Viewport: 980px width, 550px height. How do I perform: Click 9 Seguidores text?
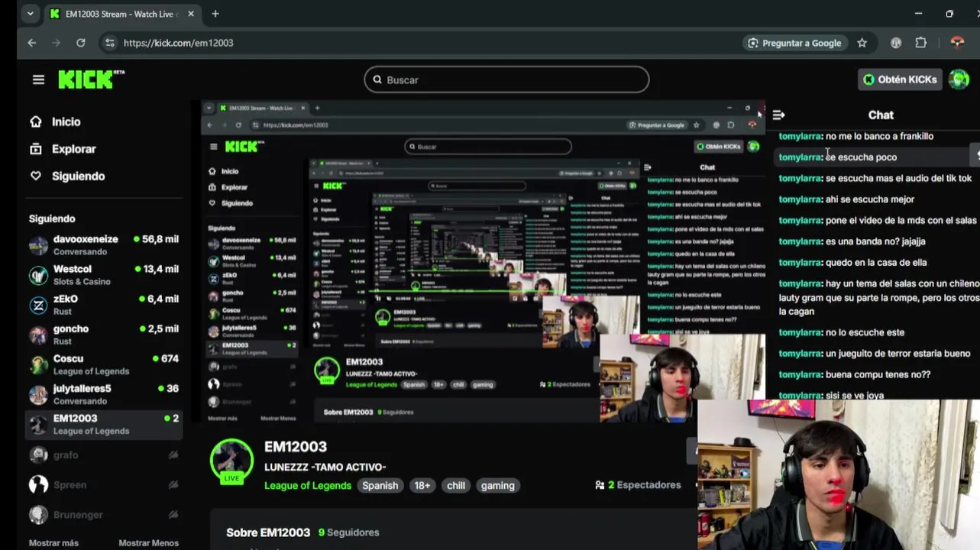pyautogui.click(x=348, y=532)
